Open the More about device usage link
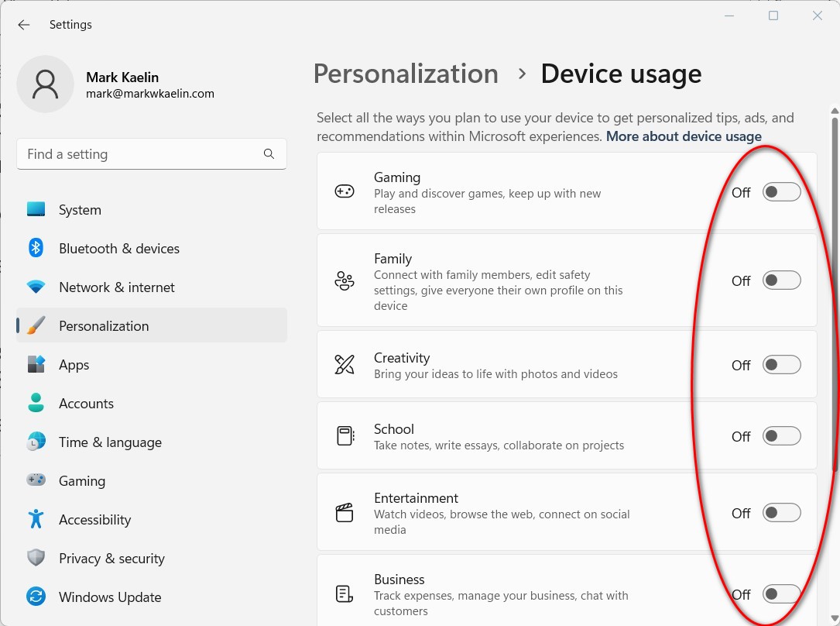The width and height of the screenshot is (840, 626). [x=683, y=136]
